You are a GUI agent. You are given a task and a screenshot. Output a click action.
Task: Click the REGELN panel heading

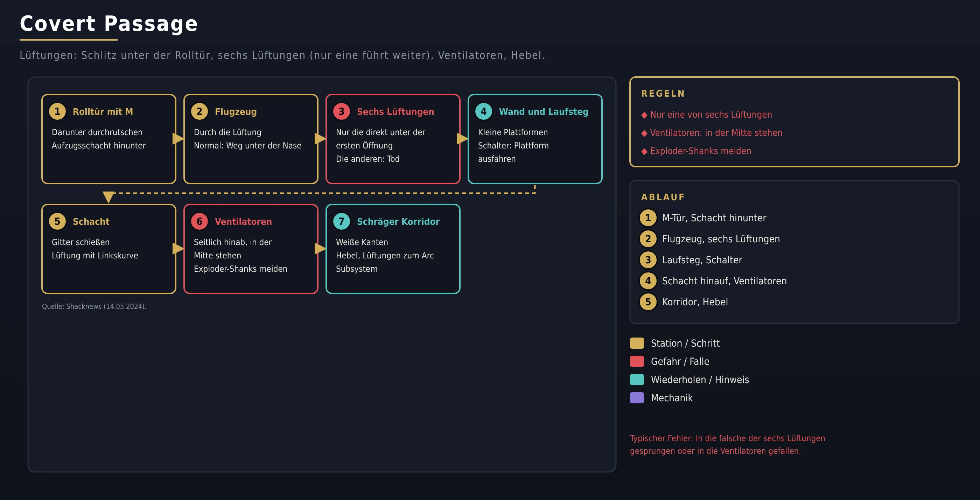tap(663, 93)
